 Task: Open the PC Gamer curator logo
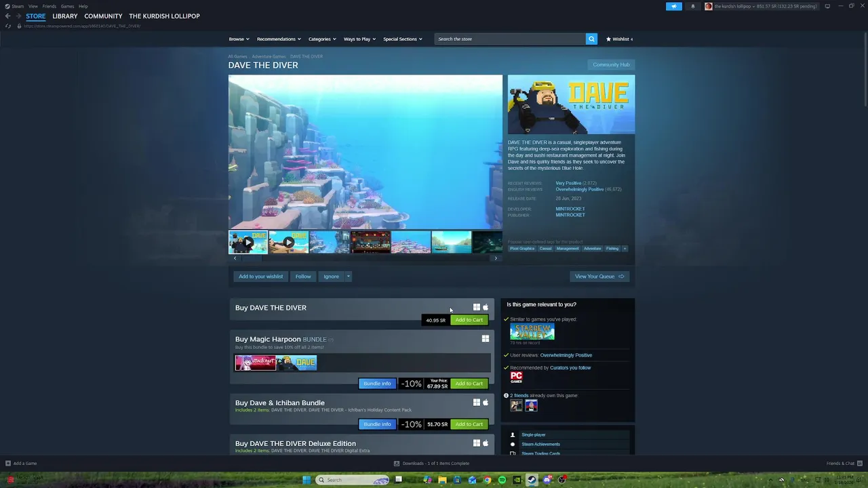(x=516, y=377)
